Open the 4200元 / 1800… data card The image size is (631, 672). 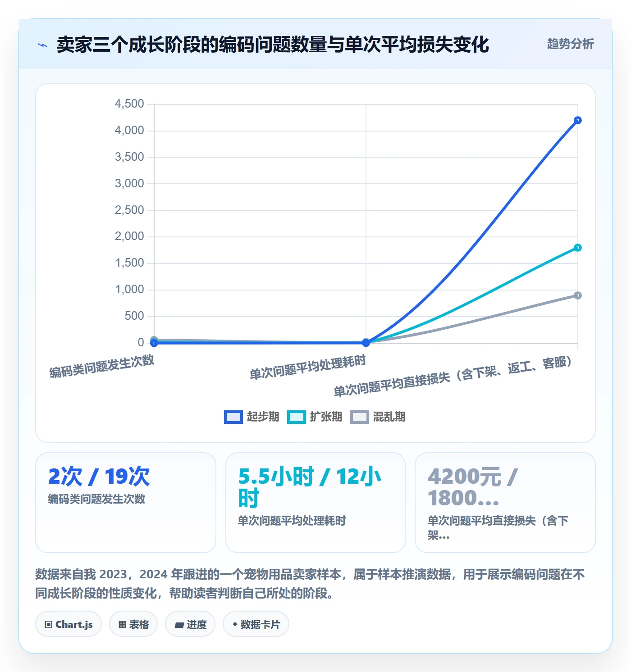pyautogui.click(x=505, y=503)
